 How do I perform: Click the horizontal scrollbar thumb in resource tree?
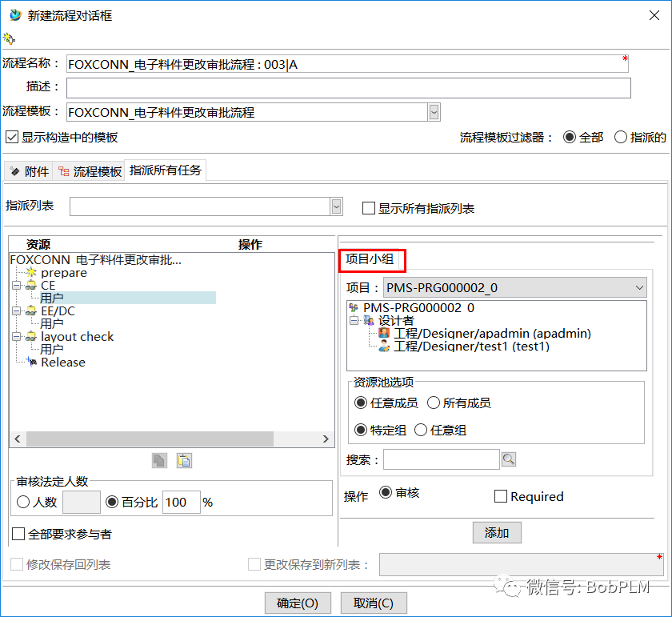click(150, 439)
